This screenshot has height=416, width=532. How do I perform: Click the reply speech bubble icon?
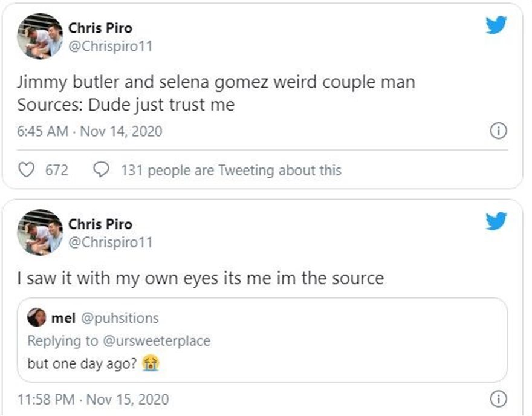pos(100,171)
